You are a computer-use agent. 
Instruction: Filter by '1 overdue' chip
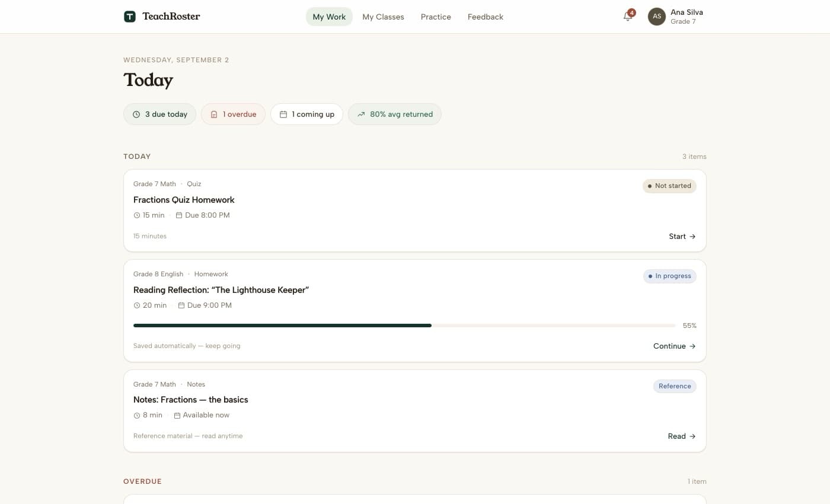click(233, 114)
